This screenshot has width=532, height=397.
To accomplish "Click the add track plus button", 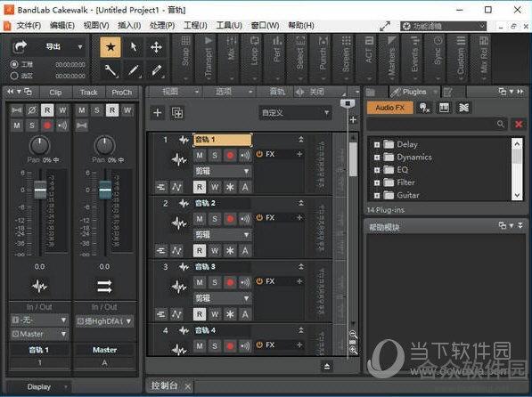I will (158, 112).
